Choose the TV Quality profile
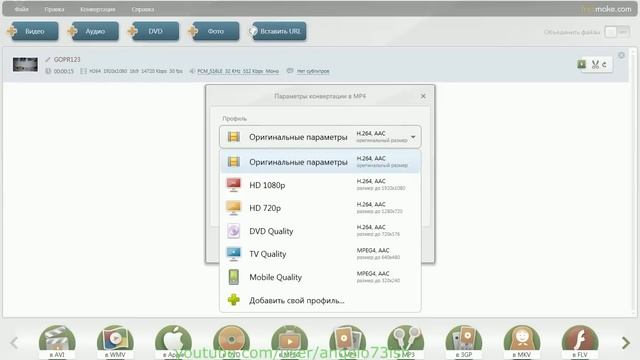640x360 pixels. [320, 254]
